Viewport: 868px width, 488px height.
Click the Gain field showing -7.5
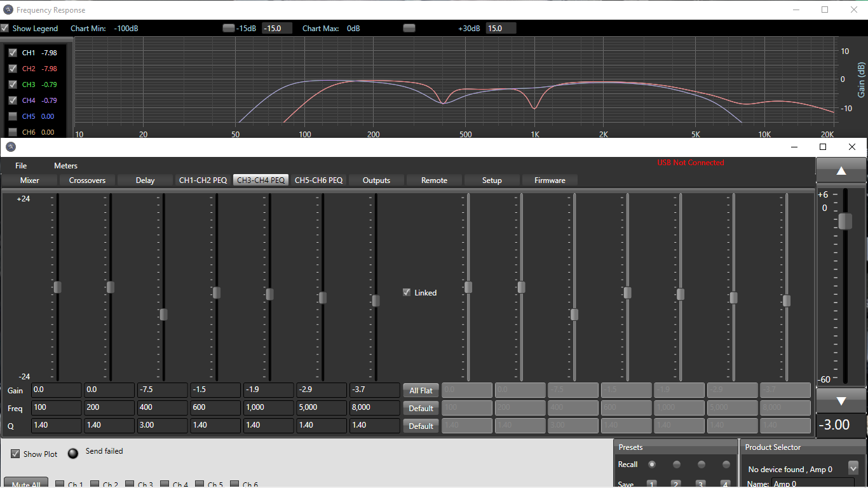click(x=162, y=390)
